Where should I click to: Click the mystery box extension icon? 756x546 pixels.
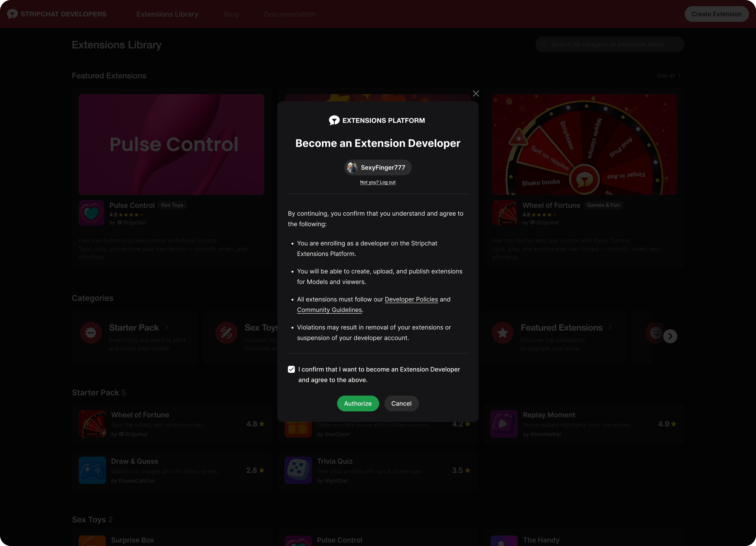click(298, 430)
